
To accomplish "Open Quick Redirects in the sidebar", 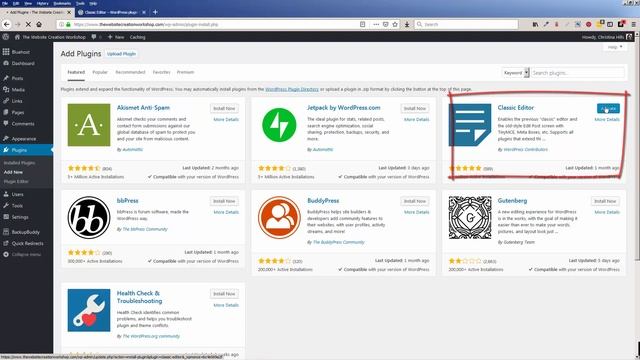I will [27, 243].
